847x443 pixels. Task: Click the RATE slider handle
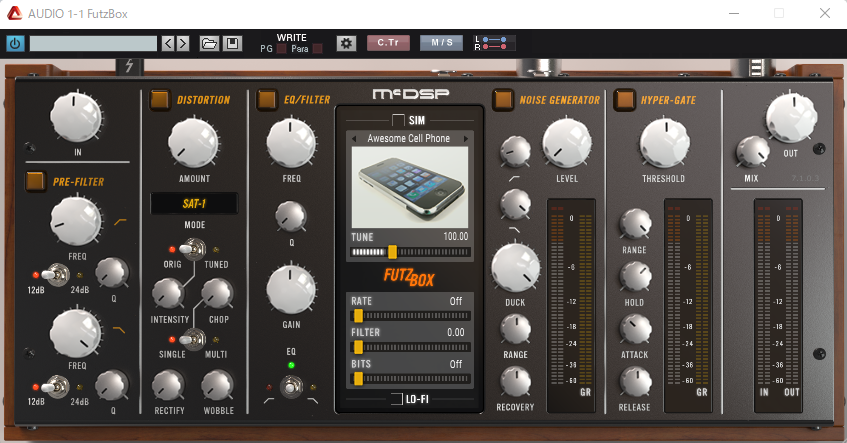[358, 316]
